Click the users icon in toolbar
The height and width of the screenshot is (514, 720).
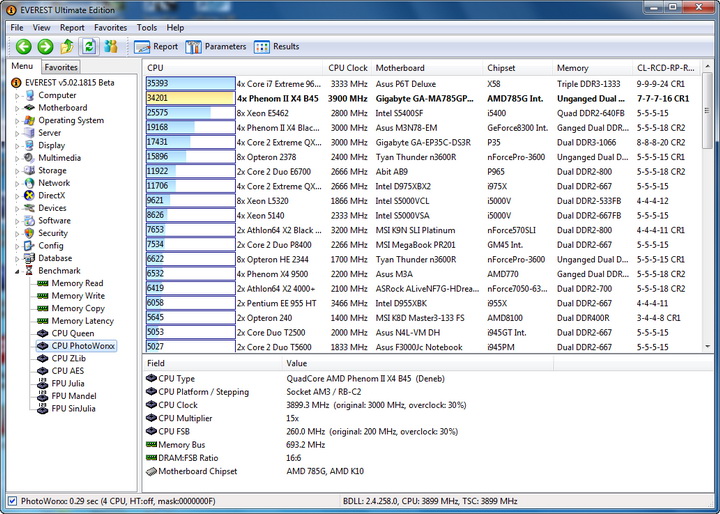click(x=111, y=46)
